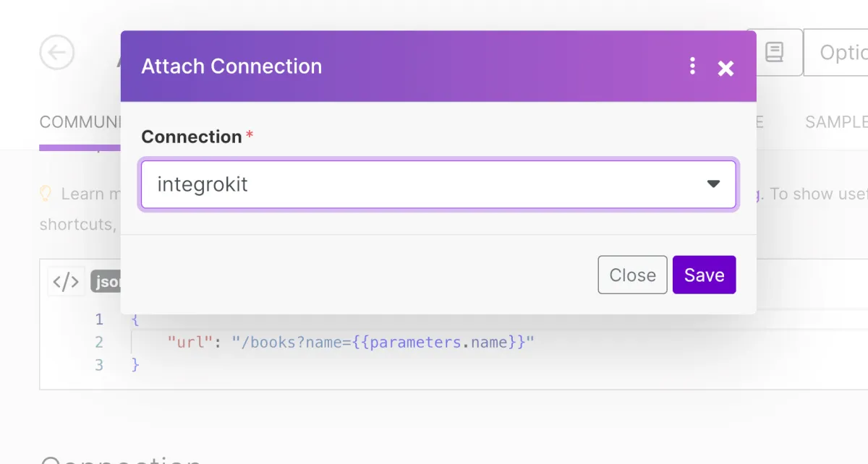
Task: Click the closing brace on line 3
Action: (135, 365)
